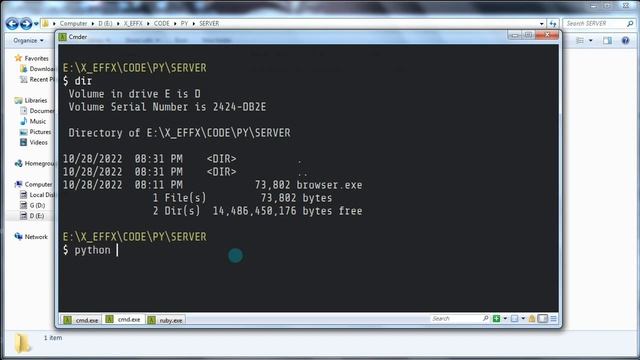Open address bar history dropdown arrow

tap(542, 24)
